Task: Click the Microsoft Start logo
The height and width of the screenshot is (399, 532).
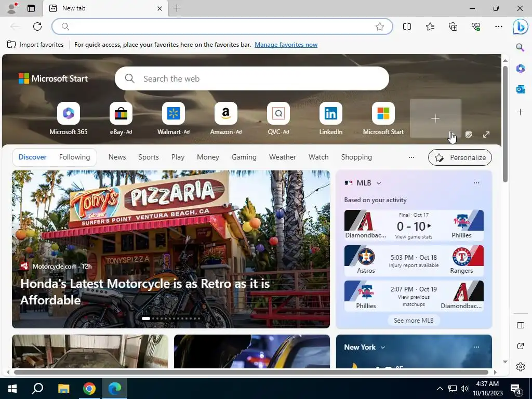Action: [53, 78]
